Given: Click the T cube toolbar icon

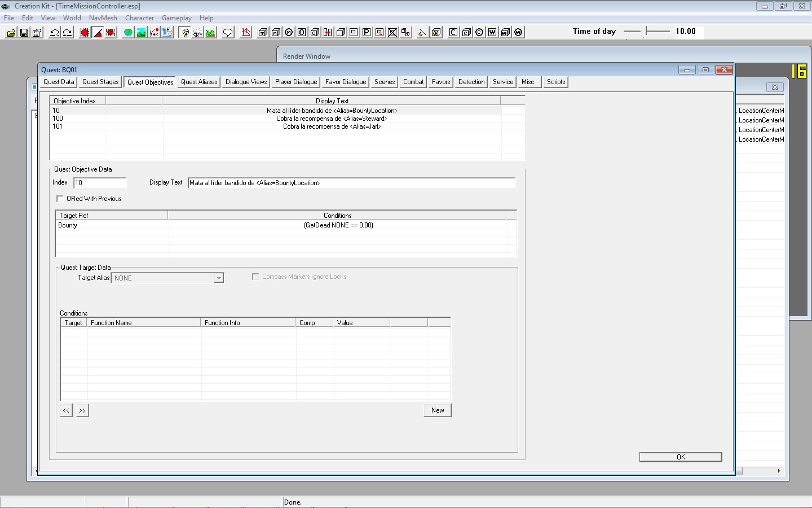Looking at the screenshot, I should 263,32.
